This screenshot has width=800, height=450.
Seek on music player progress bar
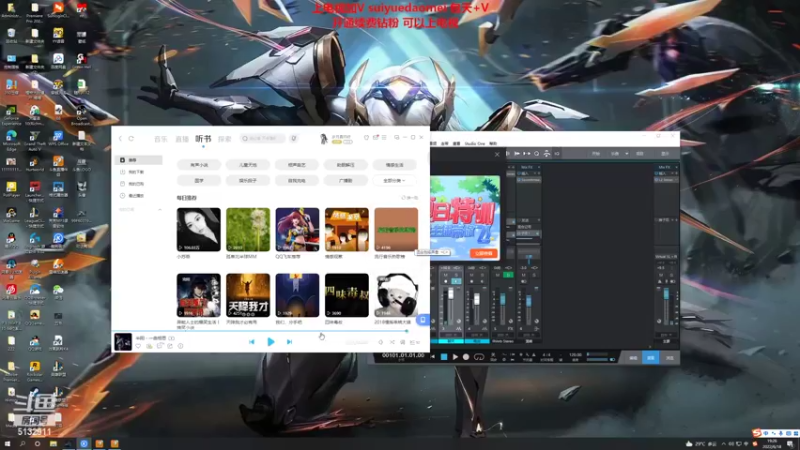pos(260,331)
